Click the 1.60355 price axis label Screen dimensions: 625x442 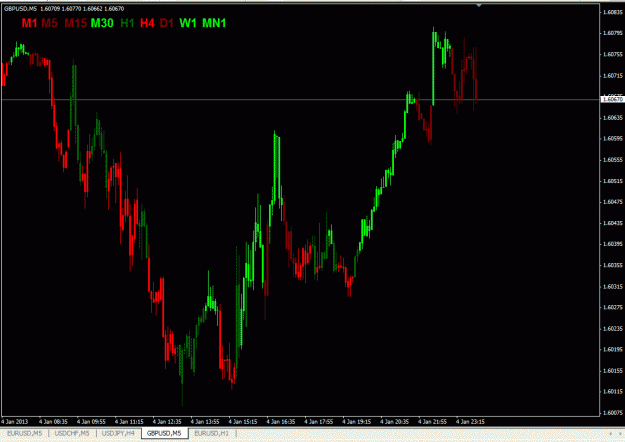click(613, 265)
